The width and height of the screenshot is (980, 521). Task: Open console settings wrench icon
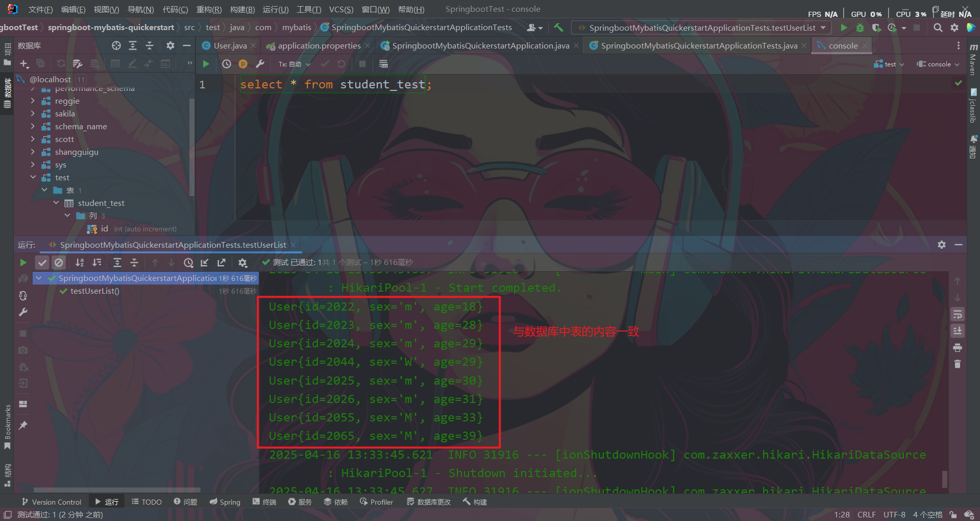click(260, 64)
